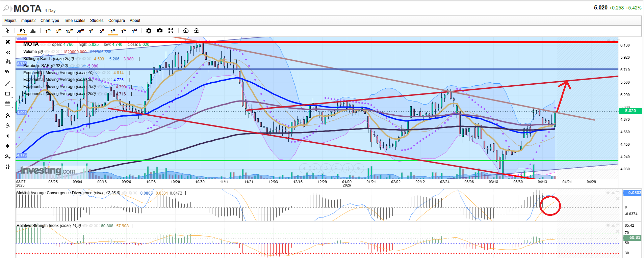Image resolution: width=644 pixels, height=258 pixels.
Task: Click the remove all studies icon
Action: [8, 62]
